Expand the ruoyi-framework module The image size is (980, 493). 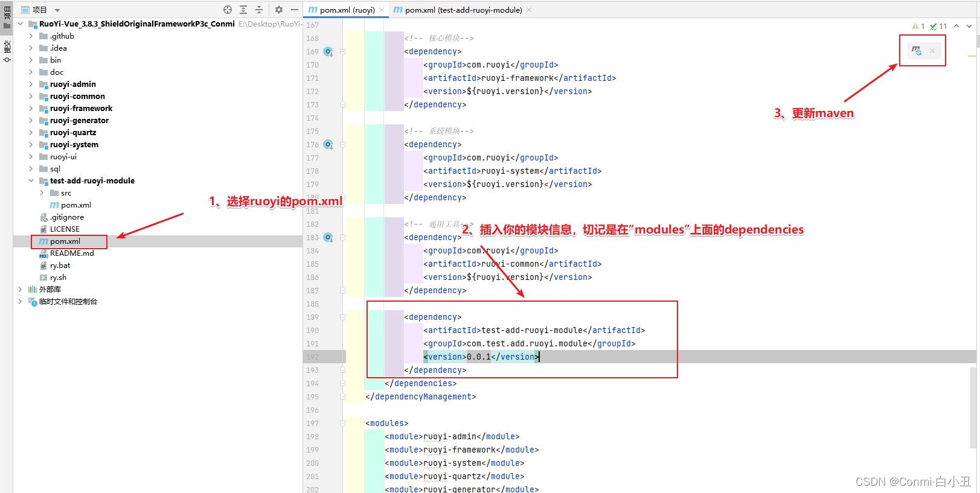31,109
